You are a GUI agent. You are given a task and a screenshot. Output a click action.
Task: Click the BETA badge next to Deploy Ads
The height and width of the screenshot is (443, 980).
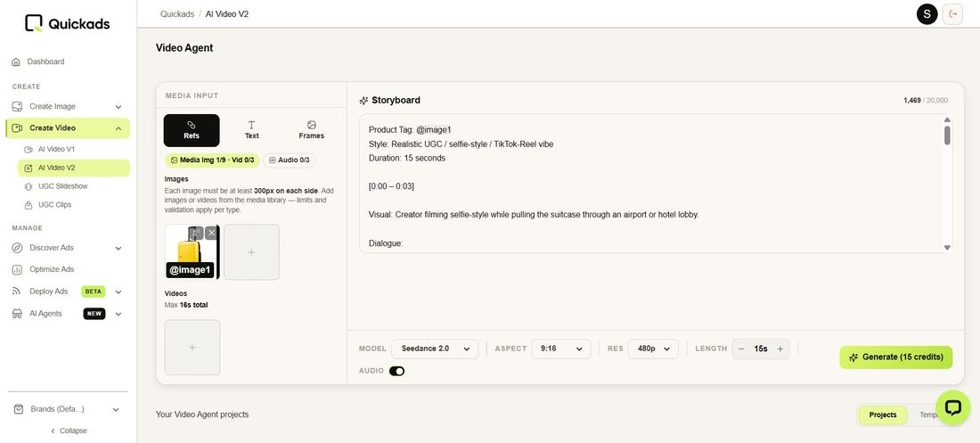[x=94, y=291]
